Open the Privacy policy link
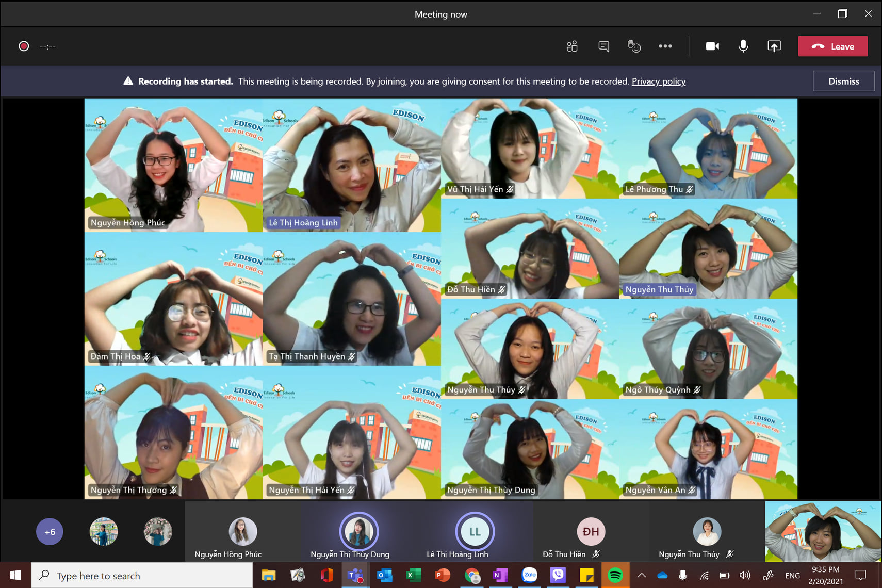882x588 pixels. 658,81
